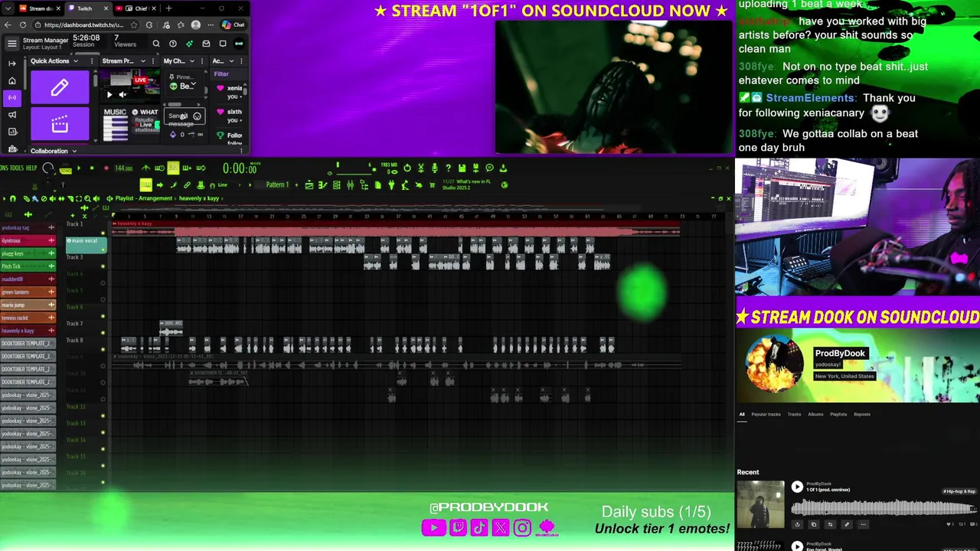Viewport: 980px width, 551px height.
Task: Click the FL Studio record button
Action: pyautogui.click(x=106, y=168)
